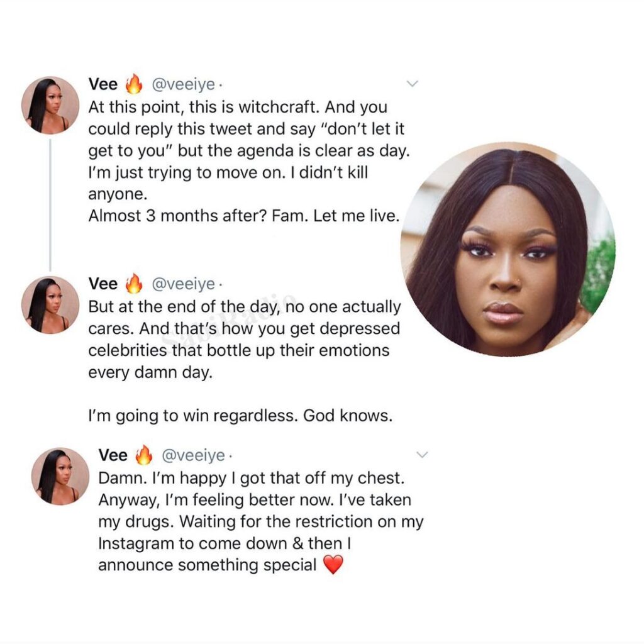Open the first tweet's chevron dropdown menu
The image size is (644, 644).
(x=412, y=84)
